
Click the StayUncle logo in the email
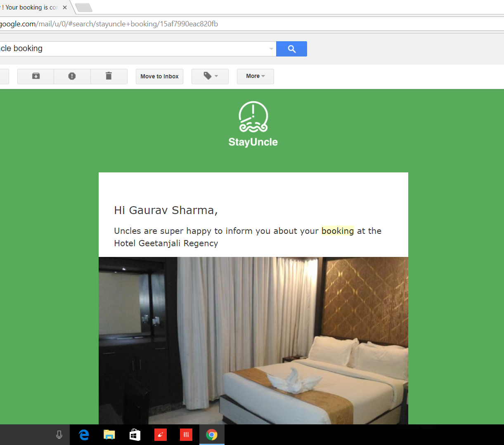[253, 124]
